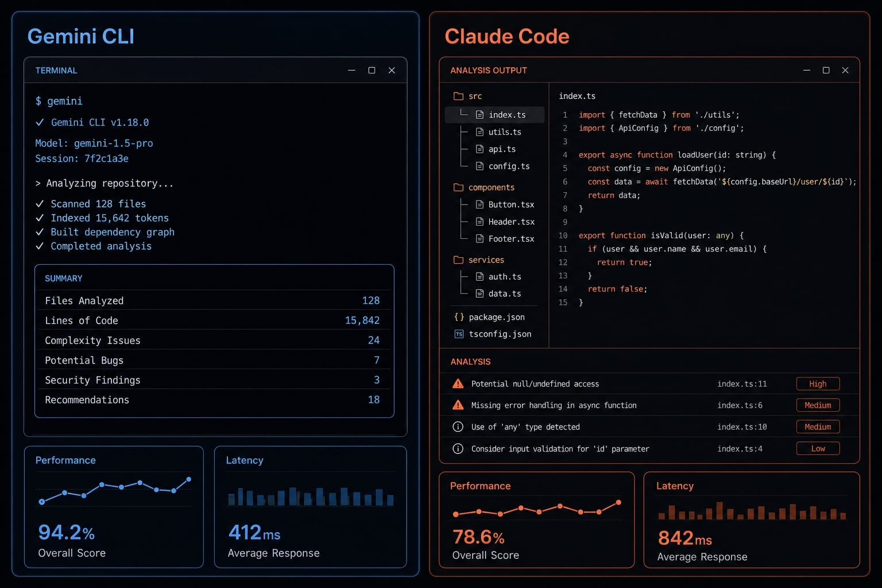Viewport: 882px width, 588px height.
Task: Click the tsconfig.json TS icon
Action: click(459, 334)
